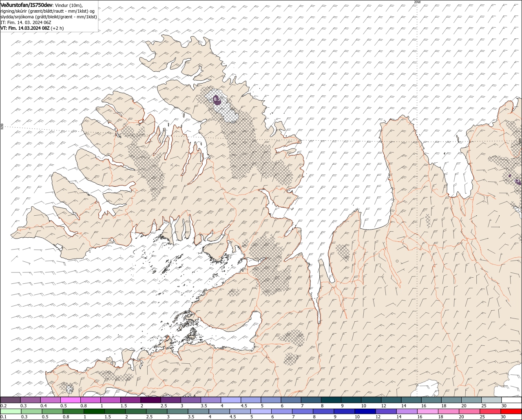522x420 pixels.
Task: Click the purple 0.3 precipitation marker on the map
Action: pyautogui.click(x=217, y=99)
